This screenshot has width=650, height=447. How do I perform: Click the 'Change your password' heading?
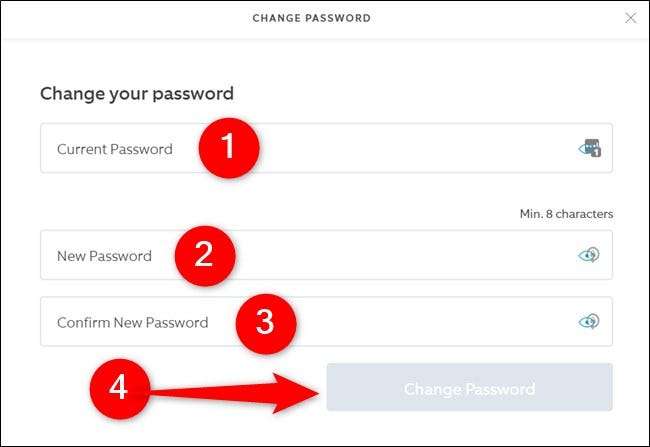pos(137,94)
